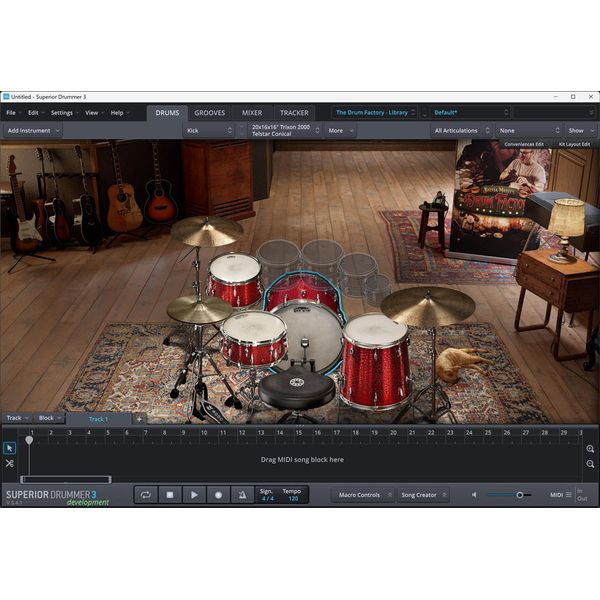This screenshot has height=600, width=600.
Task: Zoom in on the song track
Action: pos(590,449)
